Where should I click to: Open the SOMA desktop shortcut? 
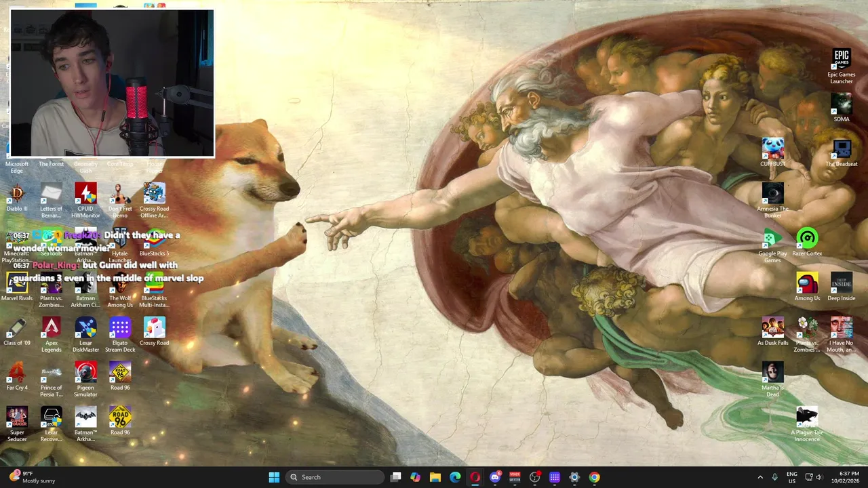(842, 108)
